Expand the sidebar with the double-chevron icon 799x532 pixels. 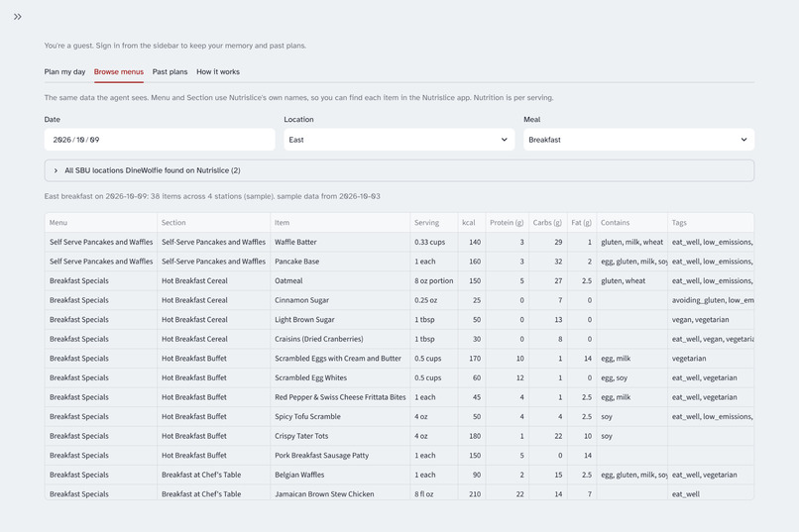click(17, 17)
